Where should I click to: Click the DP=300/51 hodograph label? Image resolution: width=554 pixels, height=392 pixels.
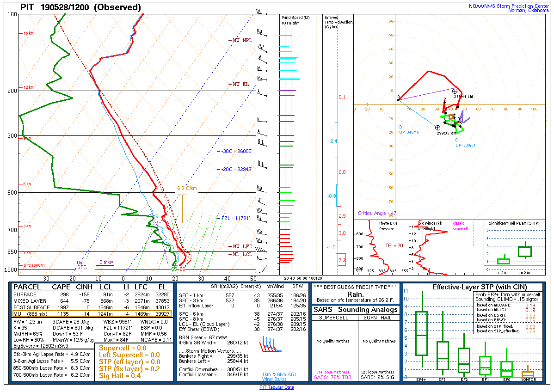465,145
